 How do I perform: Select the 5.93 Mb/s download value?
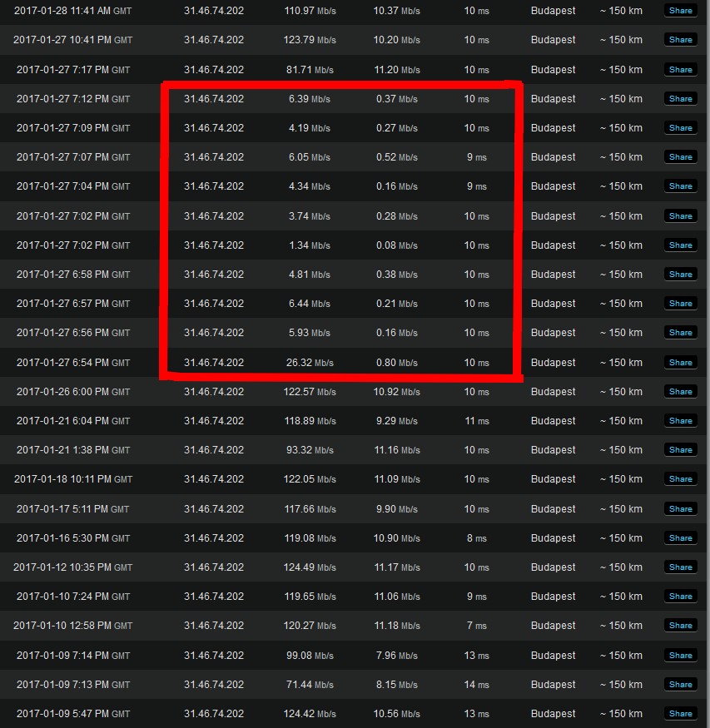click(x=310, y=333)
